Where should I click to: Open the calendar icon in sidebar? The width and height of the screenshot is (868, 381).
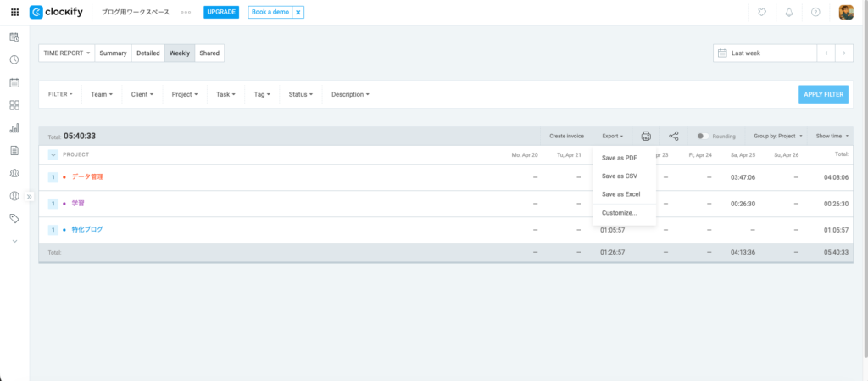click(x=14, y=83)
